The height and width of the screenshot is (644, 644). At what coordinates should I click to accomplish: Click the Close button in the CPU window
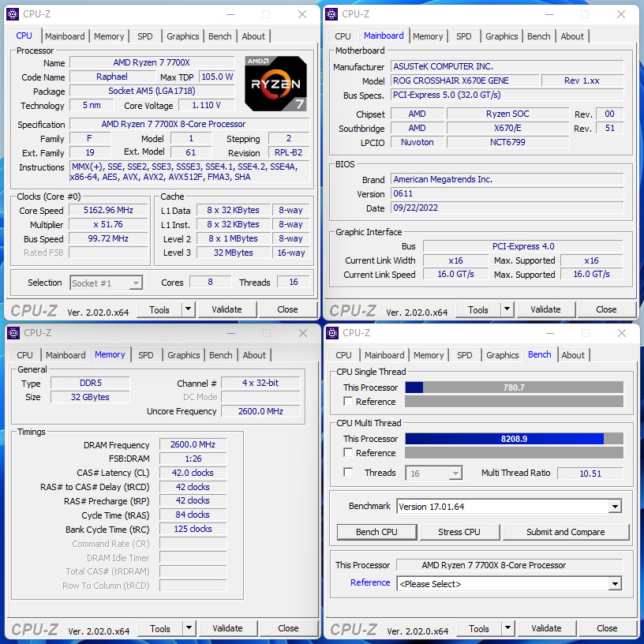click(x=287, y=309)
